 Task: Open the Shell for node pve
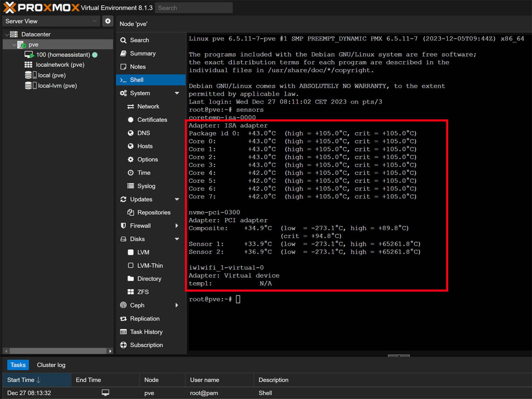[136, 80]
